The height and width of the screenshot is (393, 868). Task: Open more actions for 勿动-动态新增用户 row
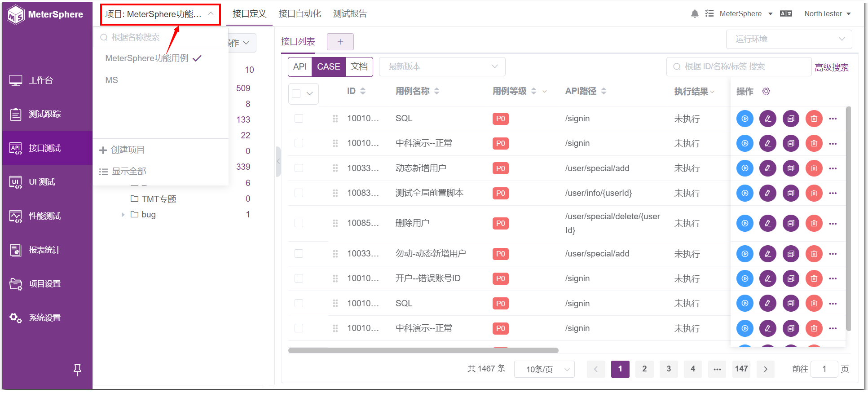coord(833,254)
